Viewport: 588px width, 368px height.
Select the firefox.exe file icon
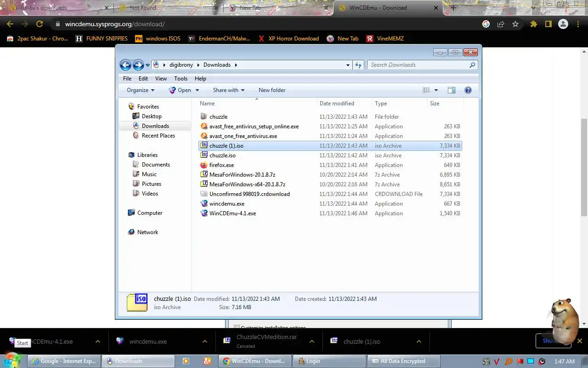click(x=204, y=165)
